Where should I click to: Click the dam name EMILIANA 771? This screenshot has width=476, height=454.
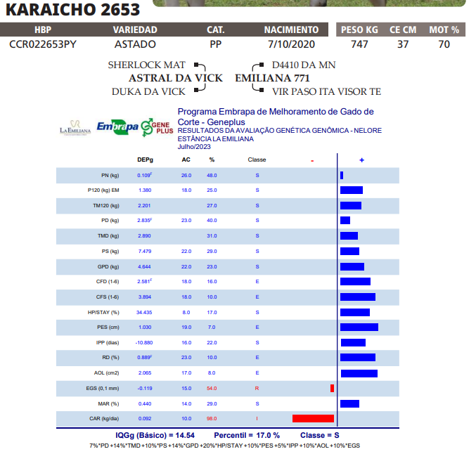coord(272,78)
